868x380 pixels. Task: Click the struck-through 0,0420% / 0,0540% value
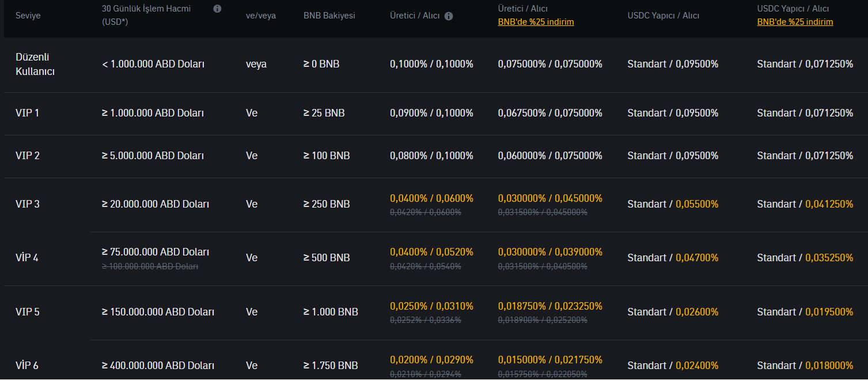[426, 266]
